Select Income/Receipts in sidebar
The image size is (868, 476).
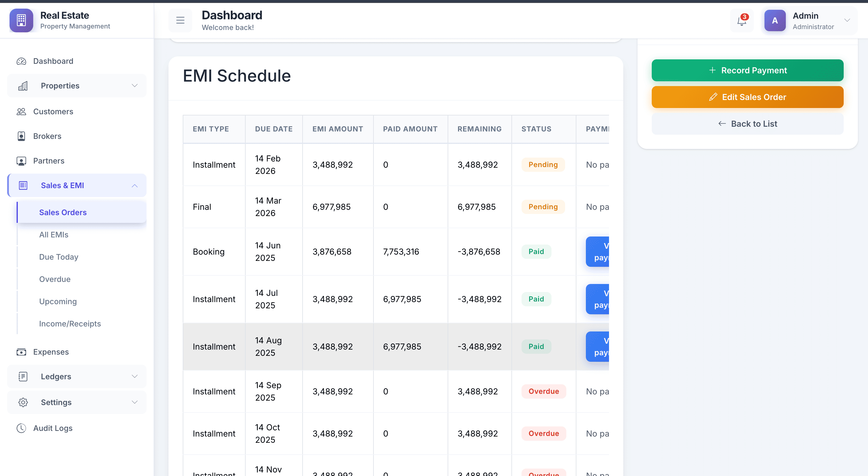tap(70, 324)
